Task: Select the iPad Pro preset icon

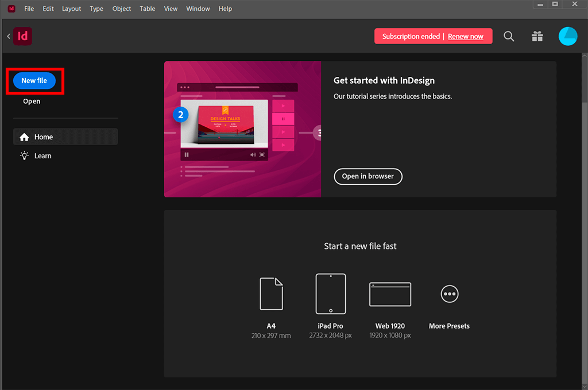Action: (330, 294)
